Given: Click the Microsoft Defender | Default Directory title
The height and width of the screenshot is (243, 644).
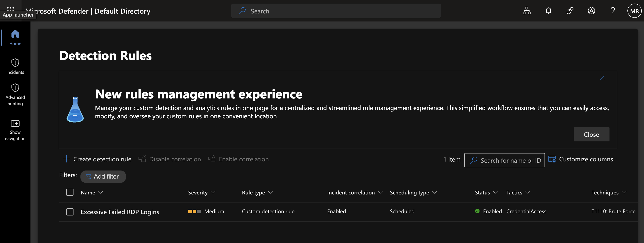Looking at the screenshot, I should coord(88,11).
